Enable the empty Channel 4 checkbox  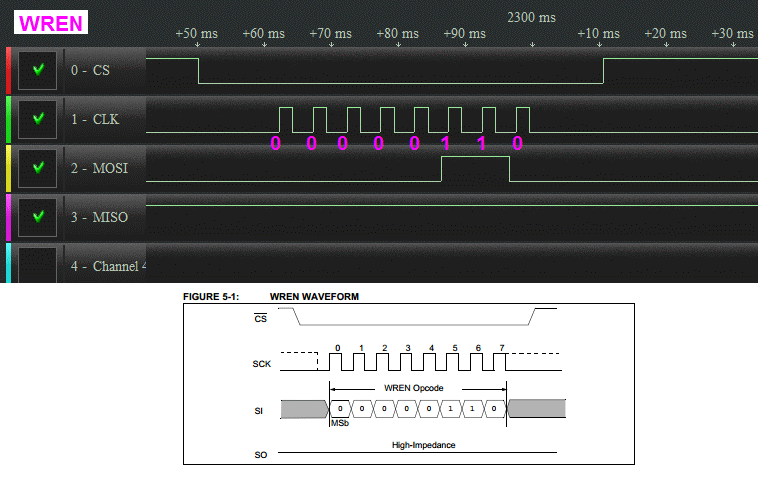pyautogui.click(x=38, y=264)
